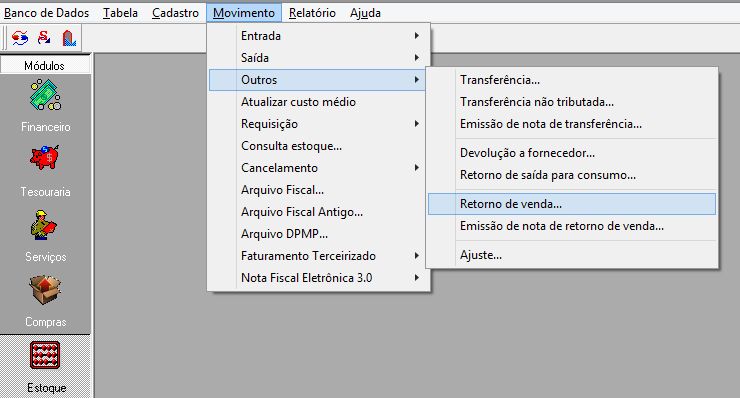Expand the Entrada submenu

point(319,36)
